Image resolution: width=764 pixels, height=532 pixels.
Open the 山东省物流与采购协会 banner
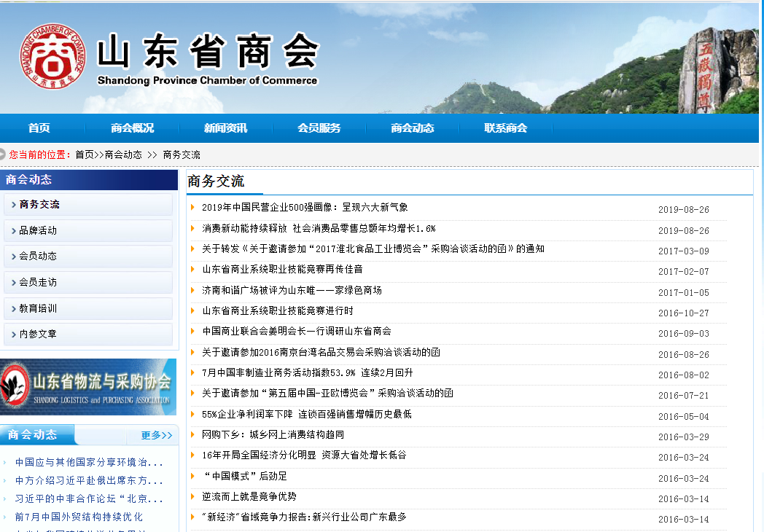pyautogui.click(x=88, y=386)
